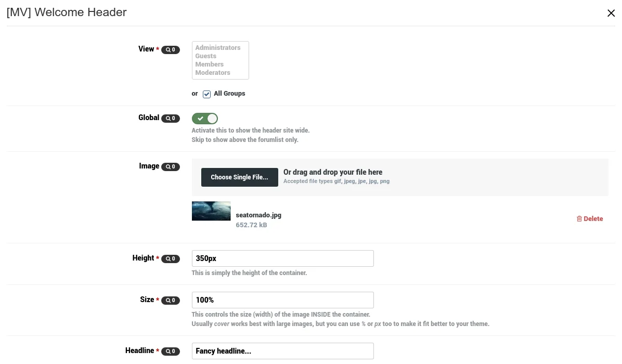Uncheck the All Groups checkbox
Screen dimensions: 622x364
click(x=206, y=94)
